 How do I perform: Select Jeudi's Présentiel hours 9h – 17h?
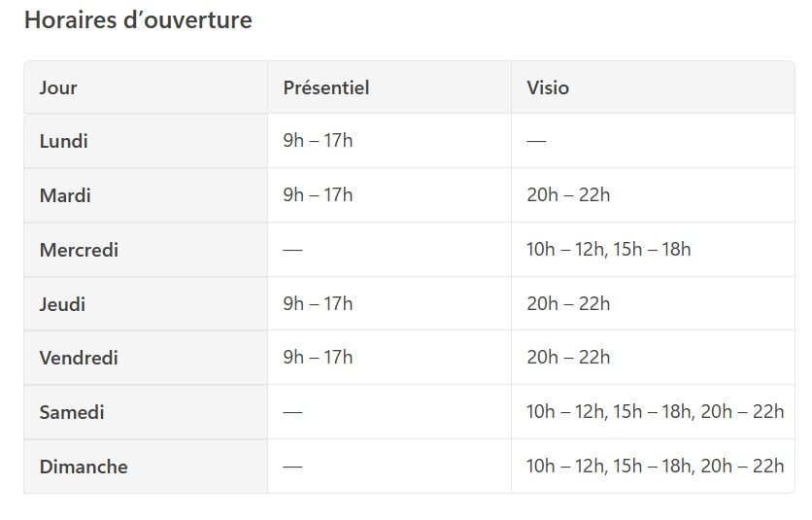pyautogui.click(x=318, y=304)
